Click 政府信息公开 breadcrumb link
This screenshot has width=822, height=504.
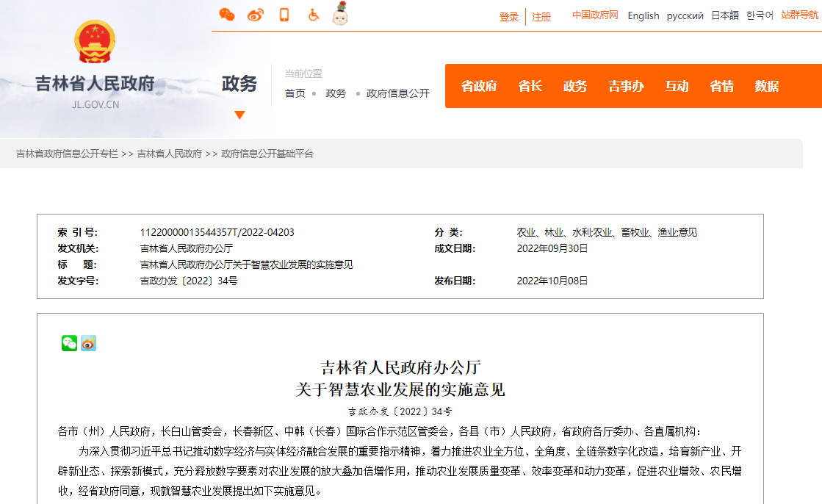[397, 93]
